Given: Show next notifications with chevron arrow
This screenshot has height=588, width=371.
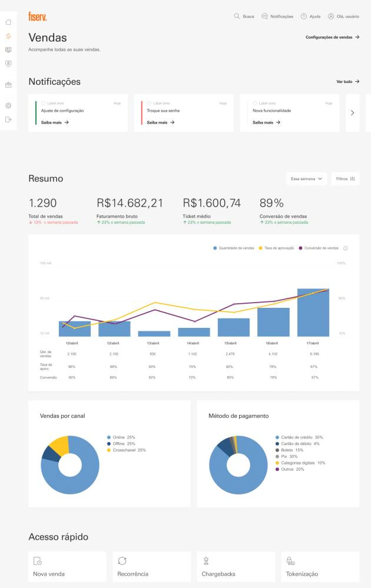Looking at the screenshot, I should coord(352,113).
